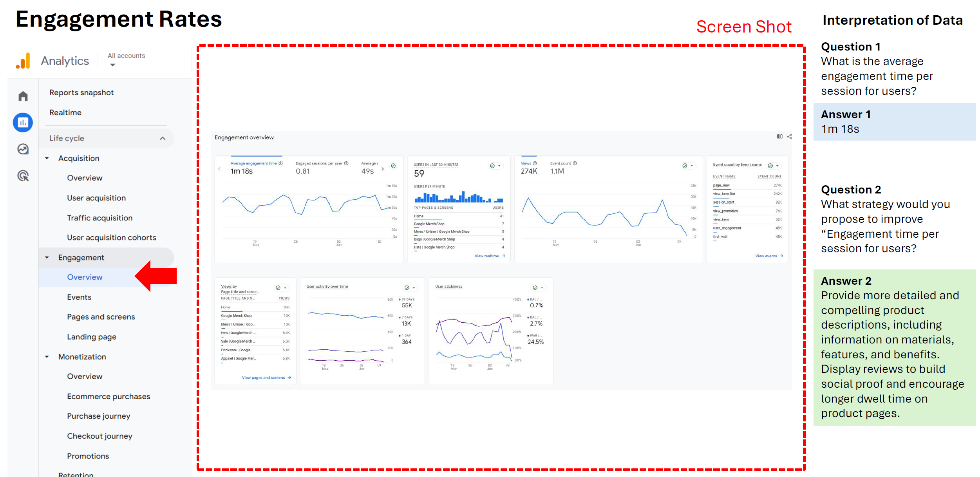The image size is (980, 477).
Task: Collapse the Life cycle section
Action: (163, 138)
